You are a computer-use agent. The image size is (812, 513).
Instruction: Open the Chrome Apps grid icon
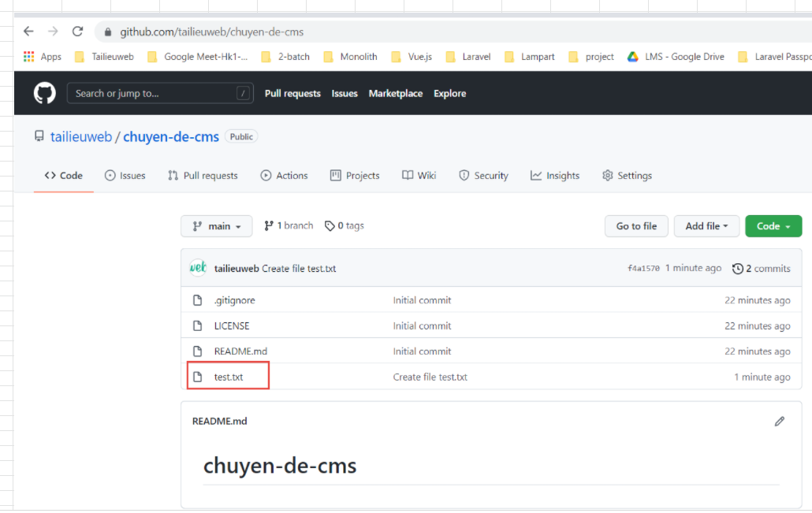[x=29, y=57]
